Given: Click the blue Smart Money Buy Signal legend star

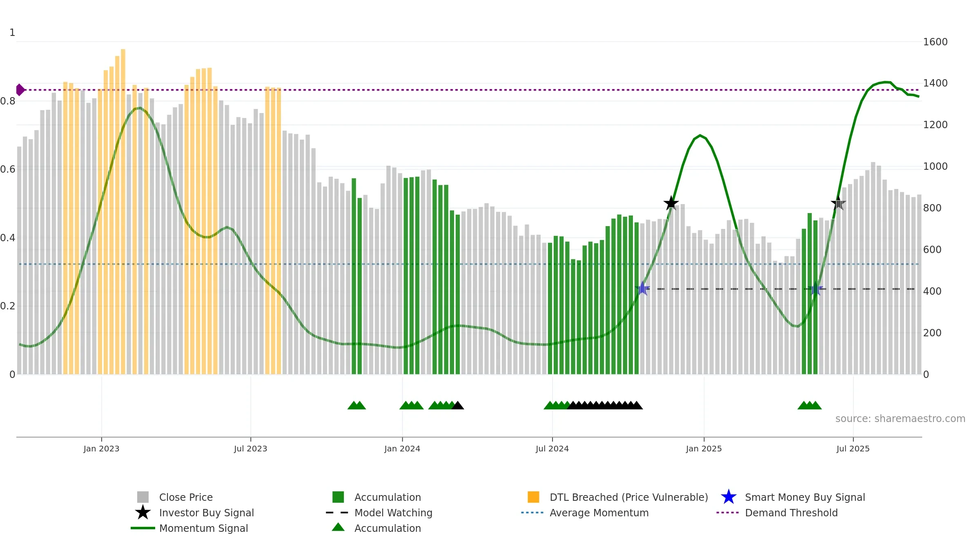Looking at the screenshot, I should pyautogui.click(x=728, y=497).
